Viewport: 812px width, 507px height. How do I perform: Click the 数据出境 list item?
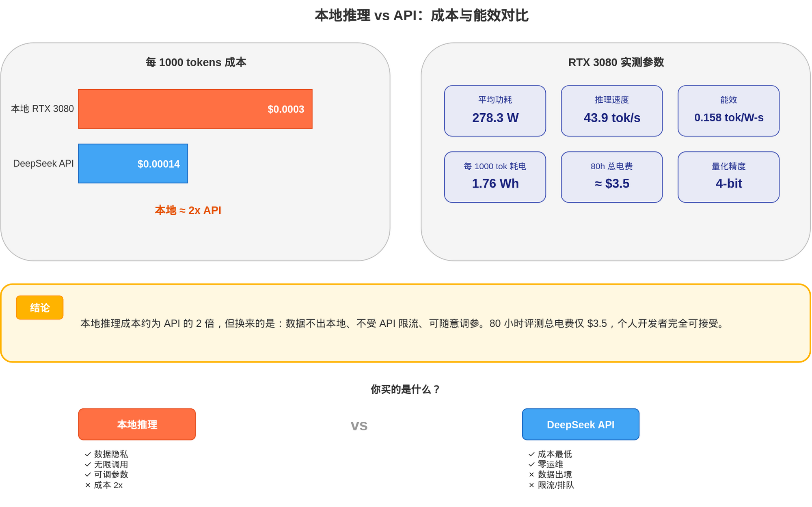(x=550, y=475)
